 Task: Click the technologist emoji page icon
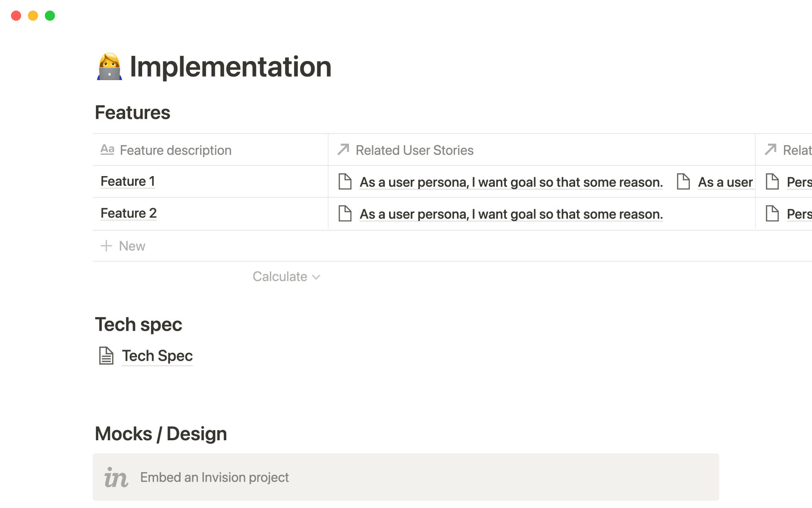click(x=110, y=67)
